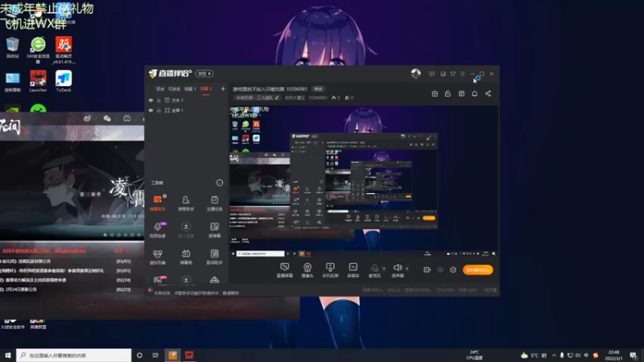Open the first 03/01 announcement in game launcher

(x=66, y=261)
